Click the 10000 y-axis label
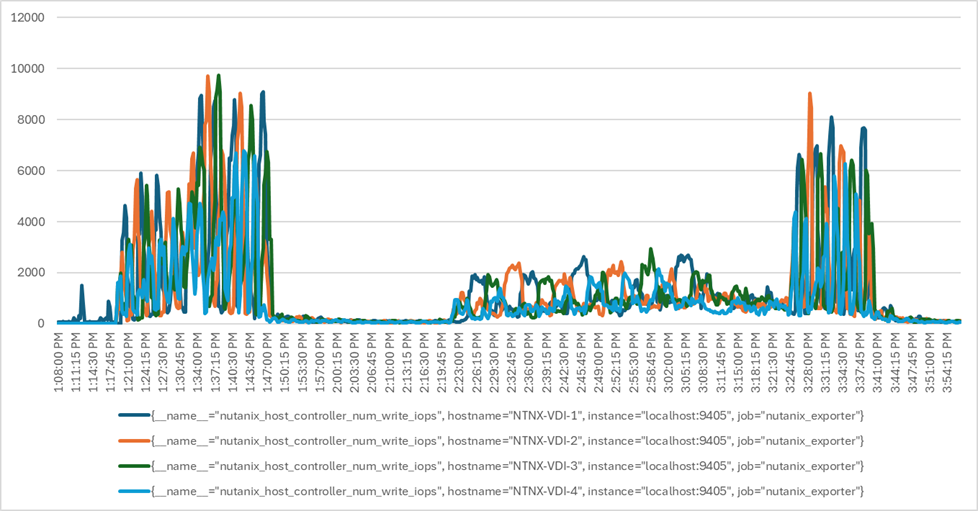The height and width of the screenshot is (511, 978). click(x=28, y=69)
